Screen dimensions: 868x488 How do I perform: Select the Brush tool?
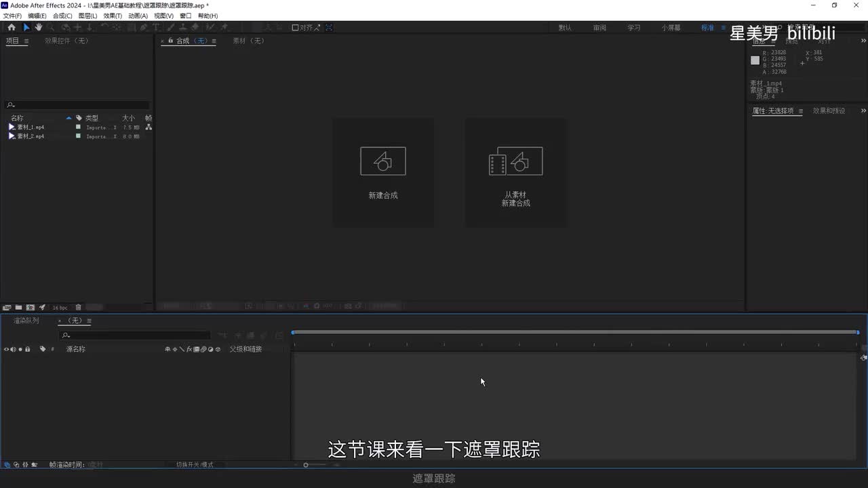(170, 28)
